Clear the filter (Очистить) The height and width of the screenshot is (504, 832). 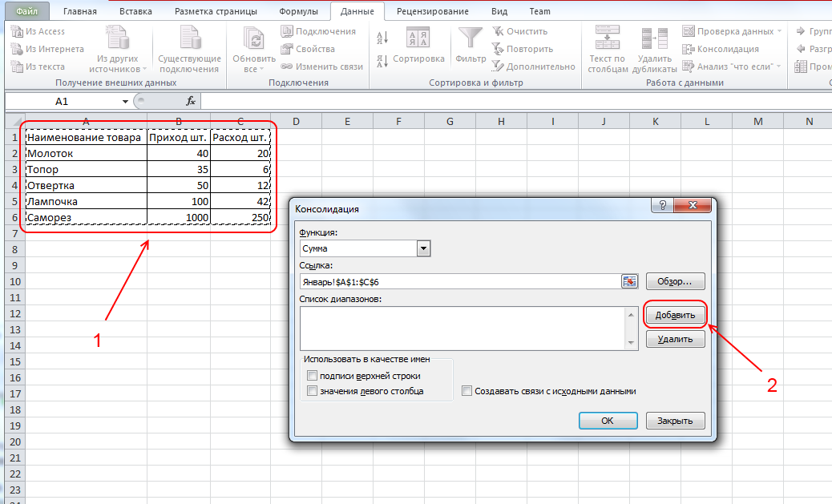520,32
